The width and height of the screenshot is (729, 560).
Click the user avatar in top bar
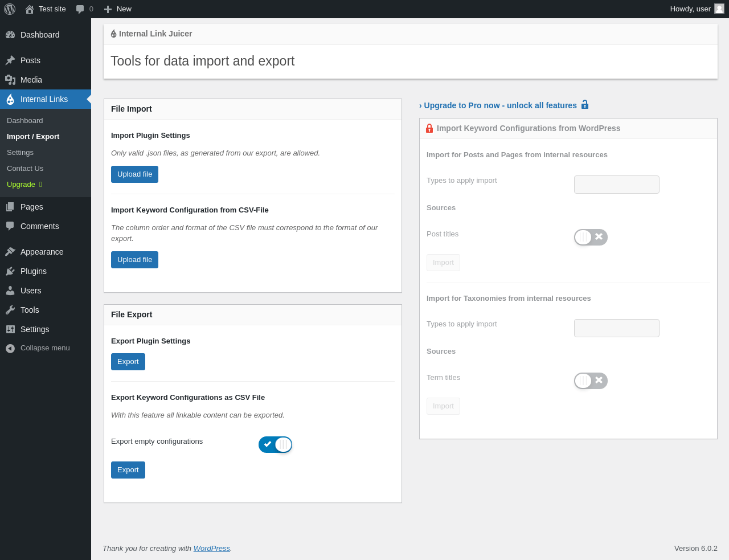click(719, 9)
